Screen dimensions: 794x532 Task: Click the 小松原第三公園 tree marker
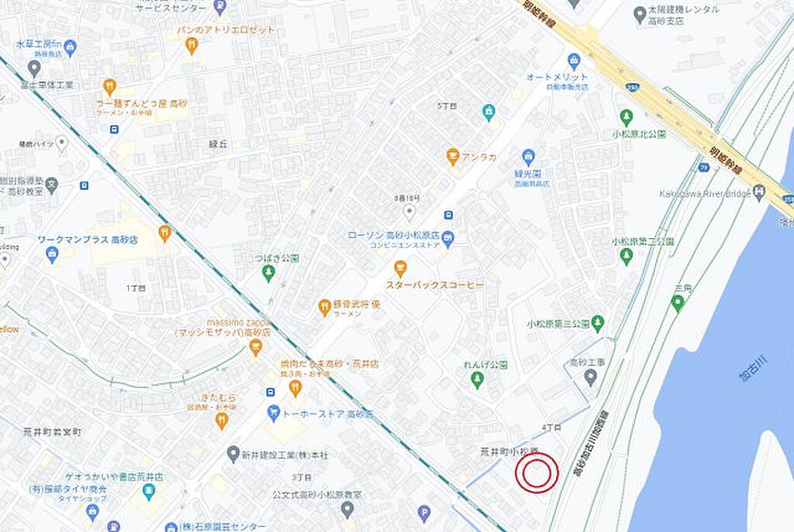(x=598, y=323)
